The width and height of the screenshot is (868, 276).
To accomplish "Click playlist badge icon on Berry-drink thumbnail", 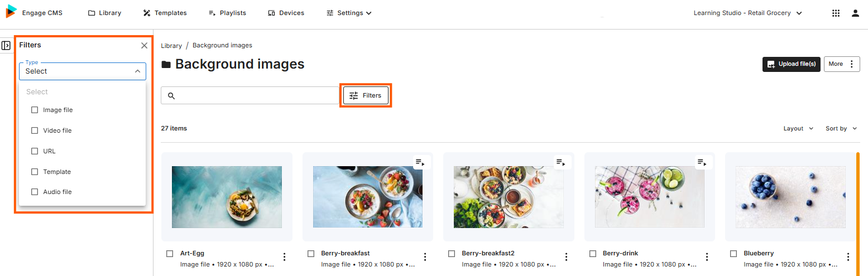I will tap(702, 162).
